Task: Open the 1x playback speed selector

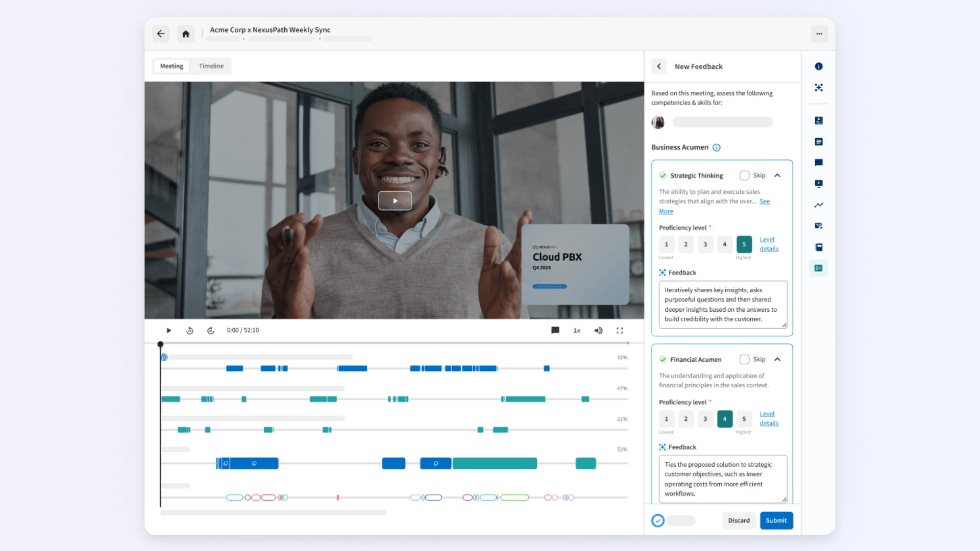Action: [577, 331]
